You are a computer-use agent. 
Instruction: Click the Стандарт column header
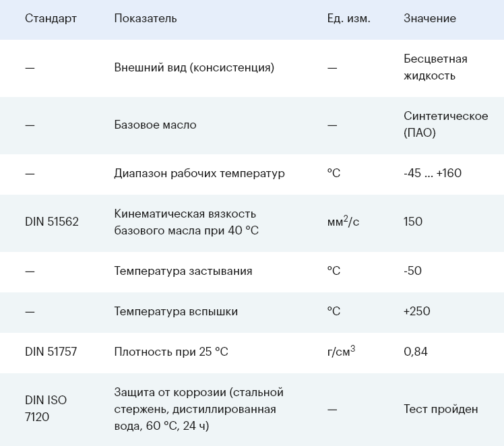coord(51,18)
